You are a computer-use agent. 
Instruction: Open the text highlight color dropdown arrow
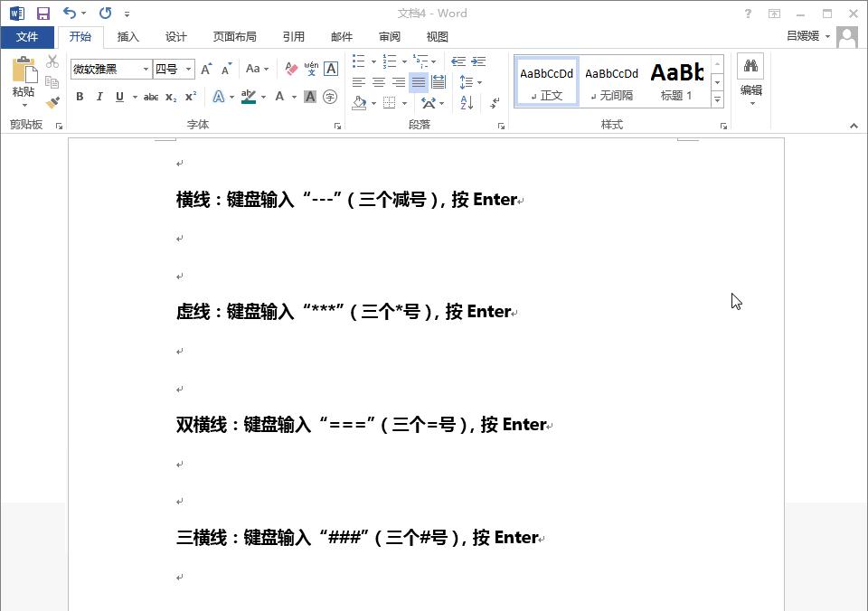coord(264,97)
